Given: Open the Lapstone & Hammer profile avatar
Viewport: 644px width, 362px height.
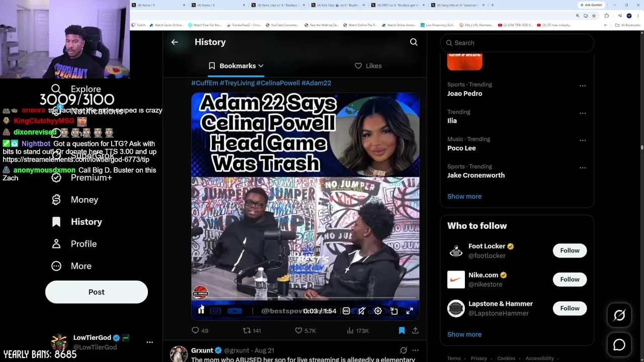Looking at the screenshot, I should pos(456,308).
